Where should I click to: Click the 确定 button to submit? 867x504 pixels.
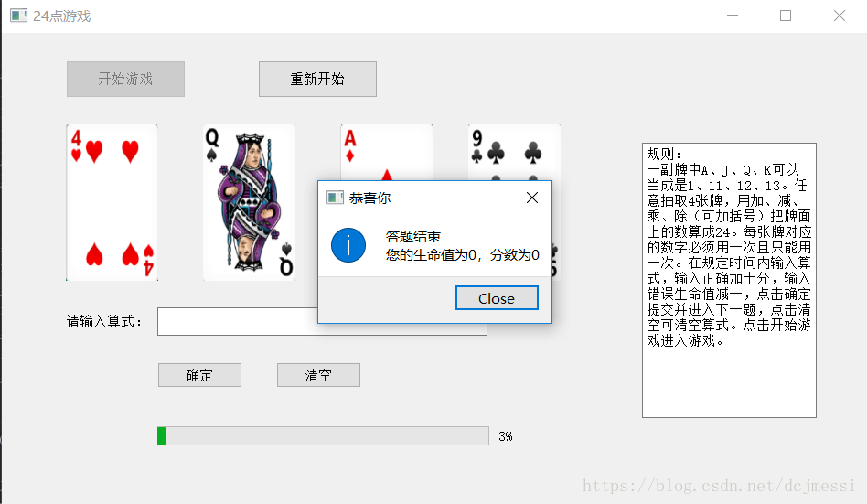[199, 375]
